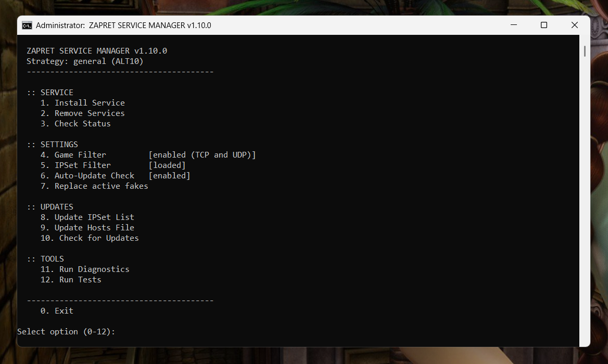Click the '12. Run Tests' line
This screenshot has width=608, height=364.
(x=71, y=280)
